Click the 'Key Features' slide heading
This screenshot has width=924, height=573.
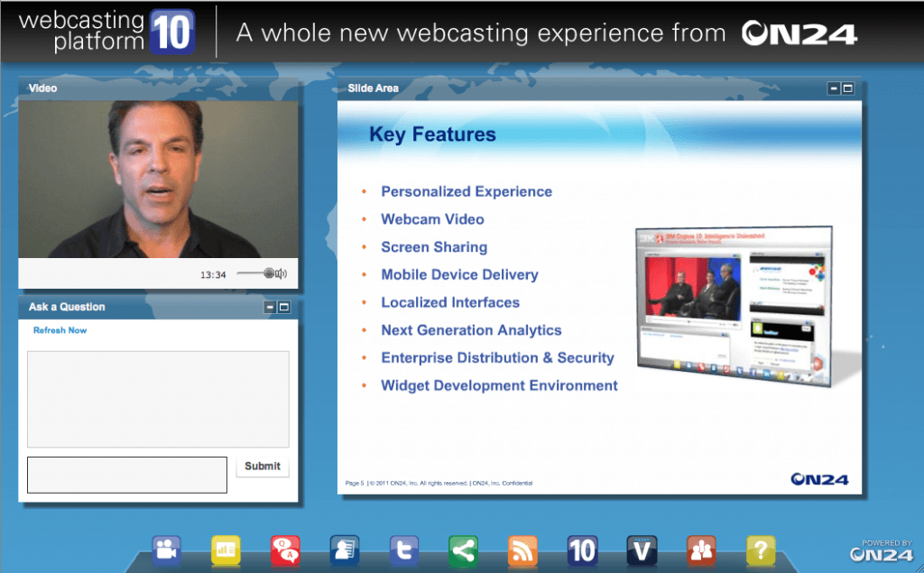click(x=432, y=134)
